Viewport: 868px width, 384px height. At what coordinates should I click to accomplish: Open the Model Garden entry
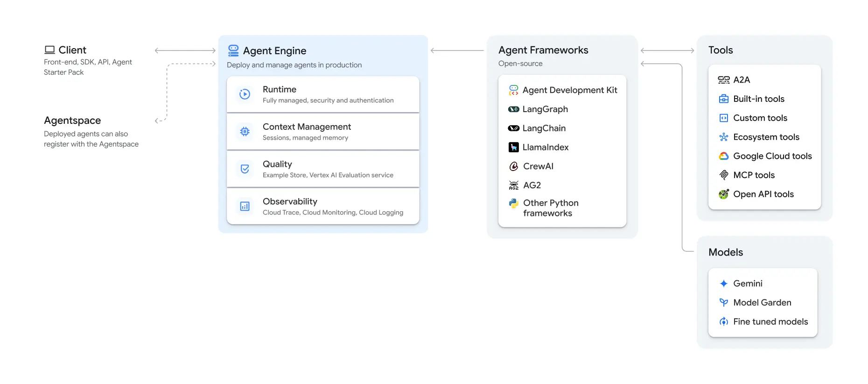[x=762, y=303]
